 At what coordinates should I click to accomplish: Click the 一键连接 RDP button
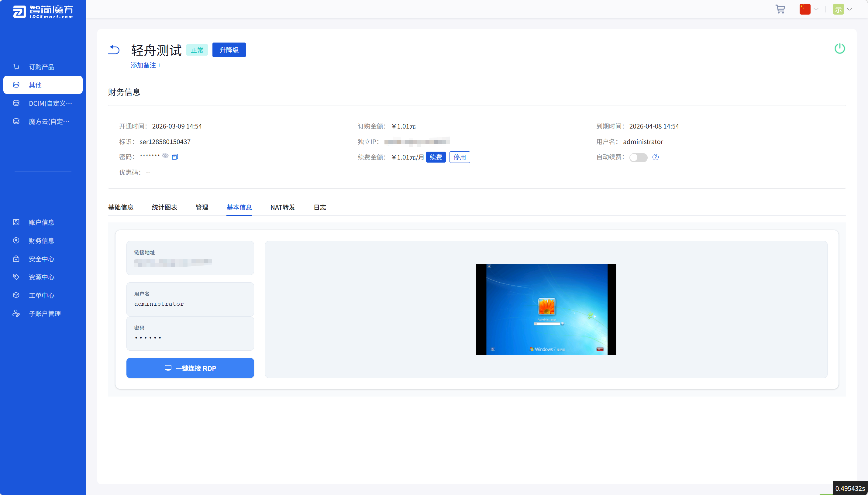point(190,368)
